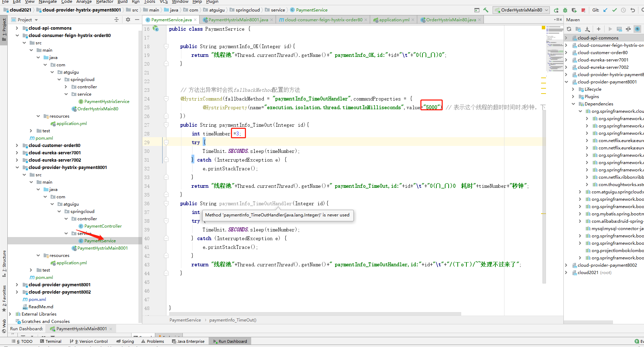The width and height of the screenshot is (644, 347).
Task: Show Git history via the clock icon
Action: pyautogui.click(x=623, y=10)
